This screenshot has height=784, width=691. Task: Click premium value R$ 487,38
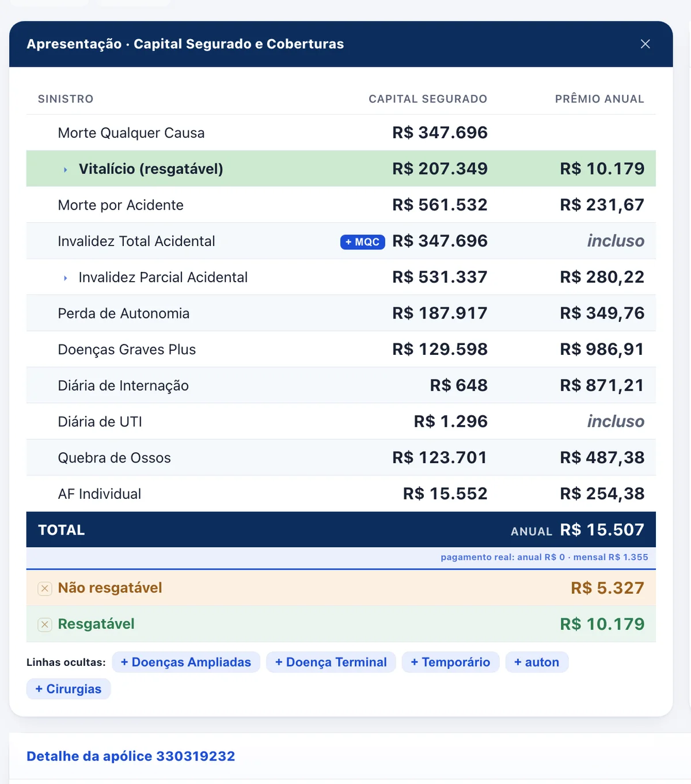(602, 458)
